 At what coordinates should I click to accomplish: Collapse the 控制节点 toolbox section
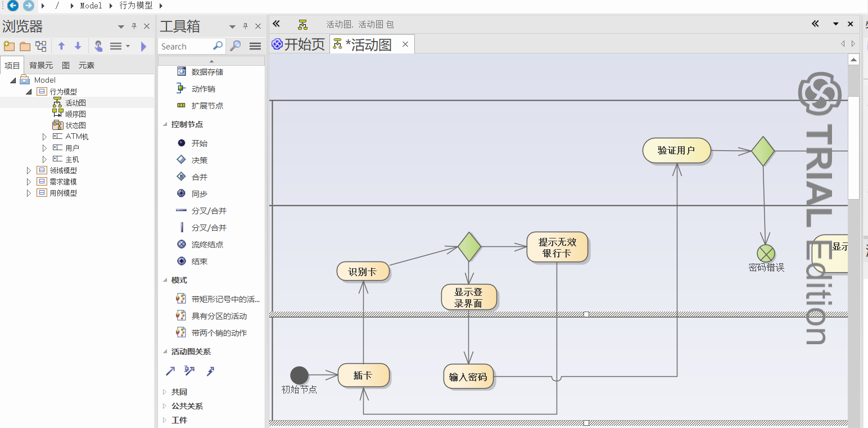(165, 124)
